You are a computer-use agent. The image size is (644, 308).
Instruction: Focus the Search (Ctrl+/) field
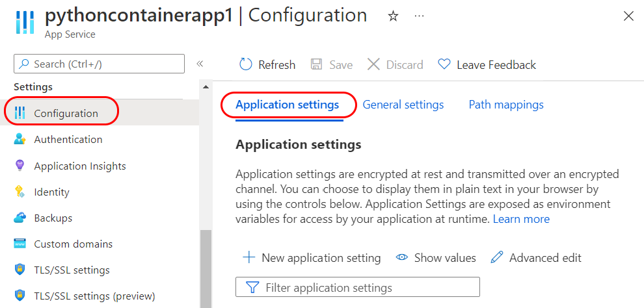99,64
